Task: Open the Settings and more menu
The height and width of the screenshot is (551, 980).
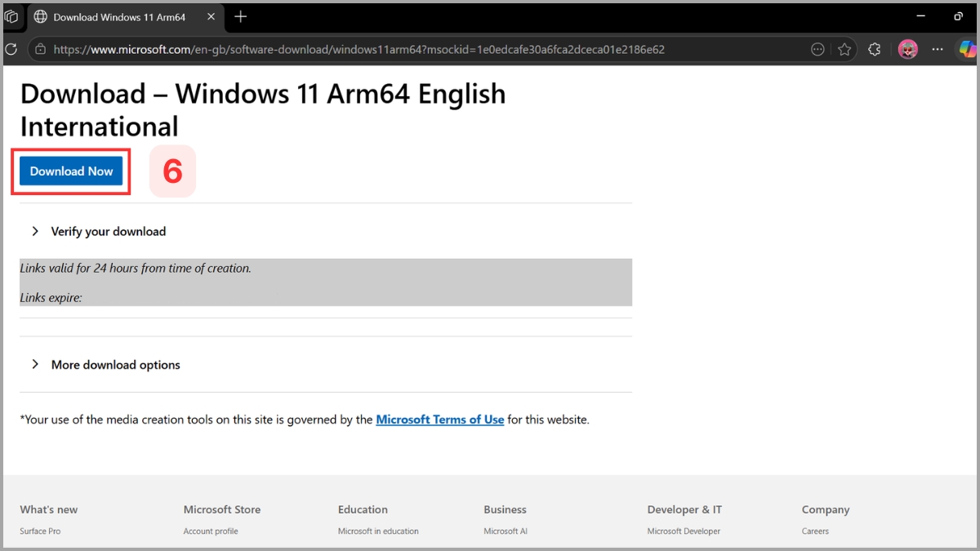Action: click(x=937, y=49)
